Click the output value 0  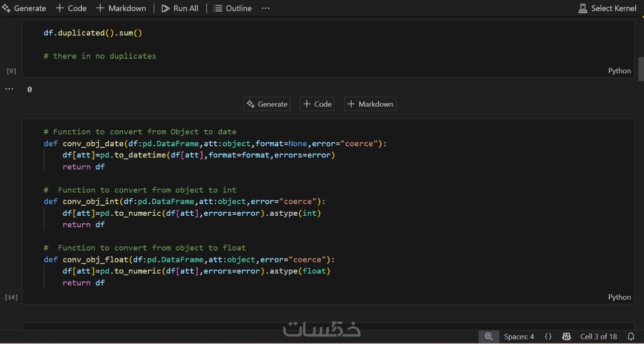pos(30,90)
